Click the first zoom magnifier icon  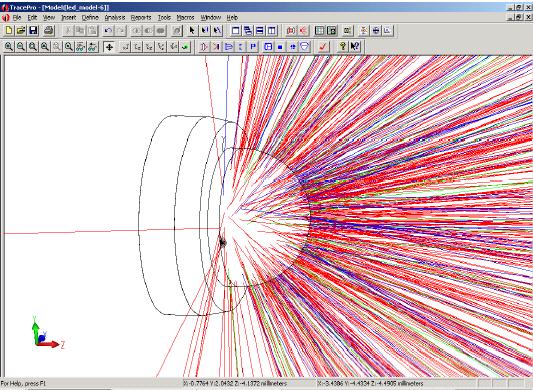click(9, 47)
